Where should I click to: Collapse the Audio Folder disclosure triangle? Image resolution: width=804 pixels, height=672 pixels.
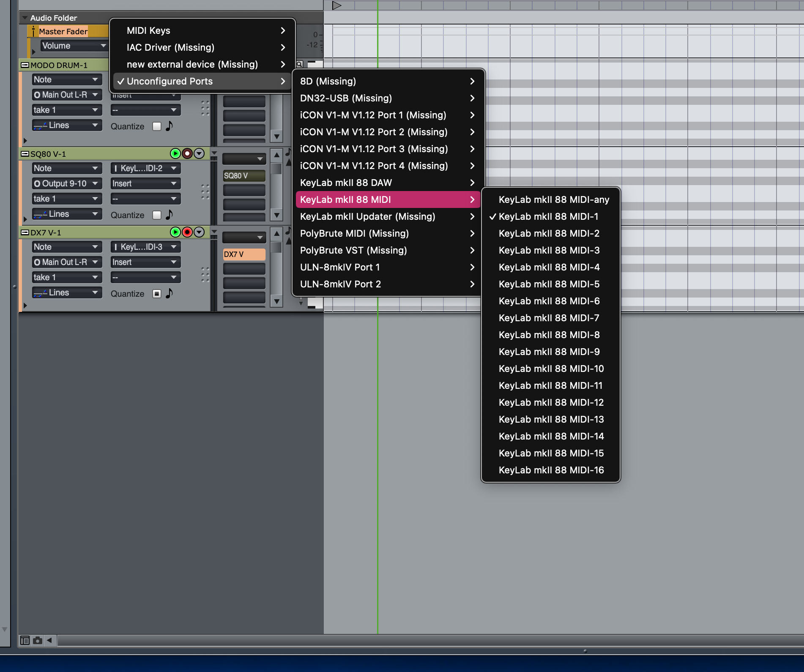(25, 18)
